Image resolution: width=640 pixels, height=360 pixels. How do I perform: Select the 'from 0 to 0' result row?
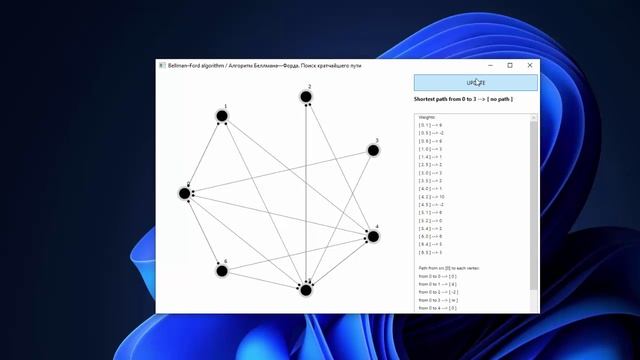coord(438,276)
